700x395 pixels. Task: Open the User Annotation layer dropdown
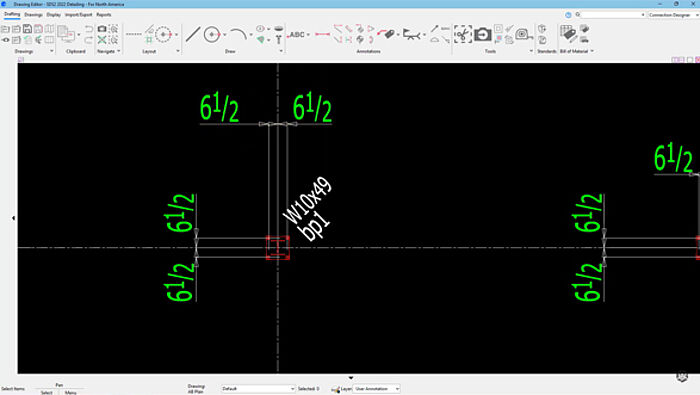[x=376, y=389]
